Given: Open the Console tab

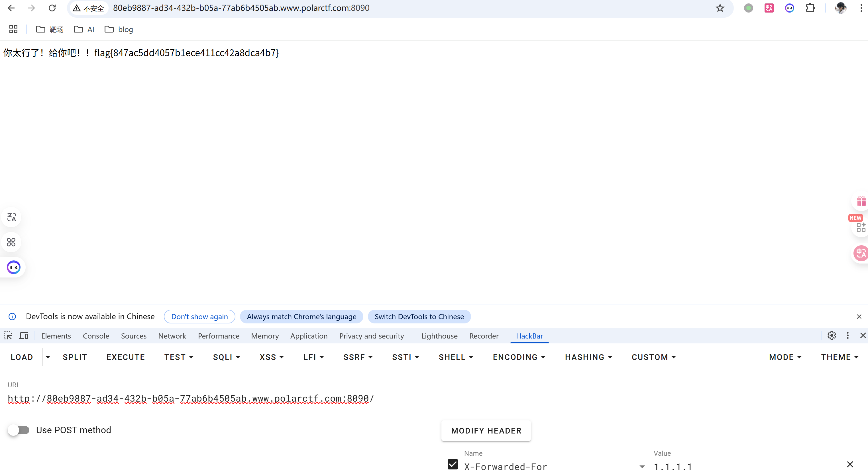Looking at the screenshot, I should coord(96,336).
